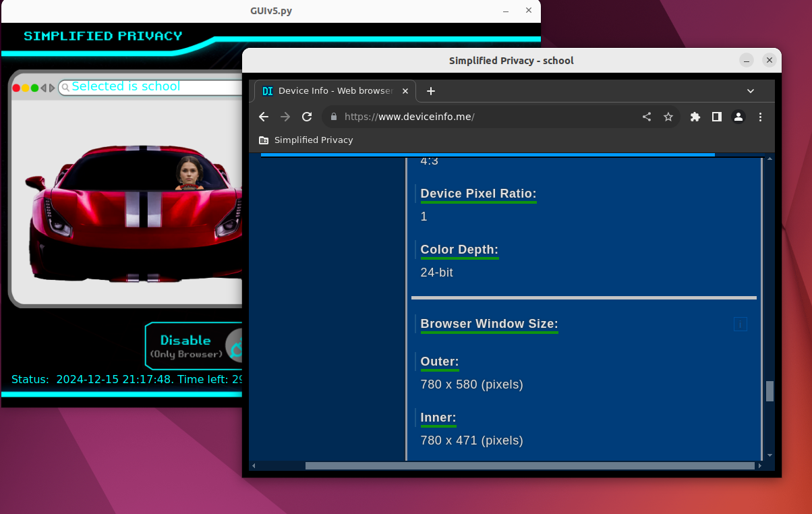Click the Device Pixel Ratio heading
The height and width of the screenshot is (514, 812).
(478, 194)
